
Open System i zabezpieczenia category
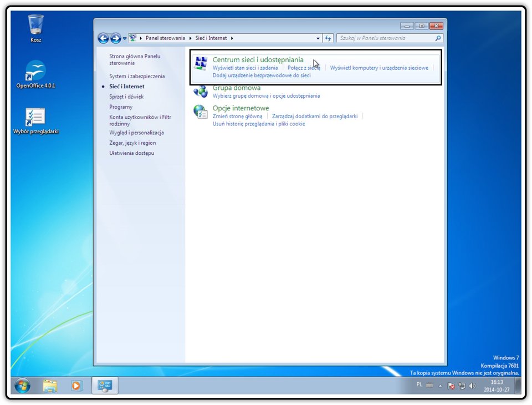coord(137,76)
